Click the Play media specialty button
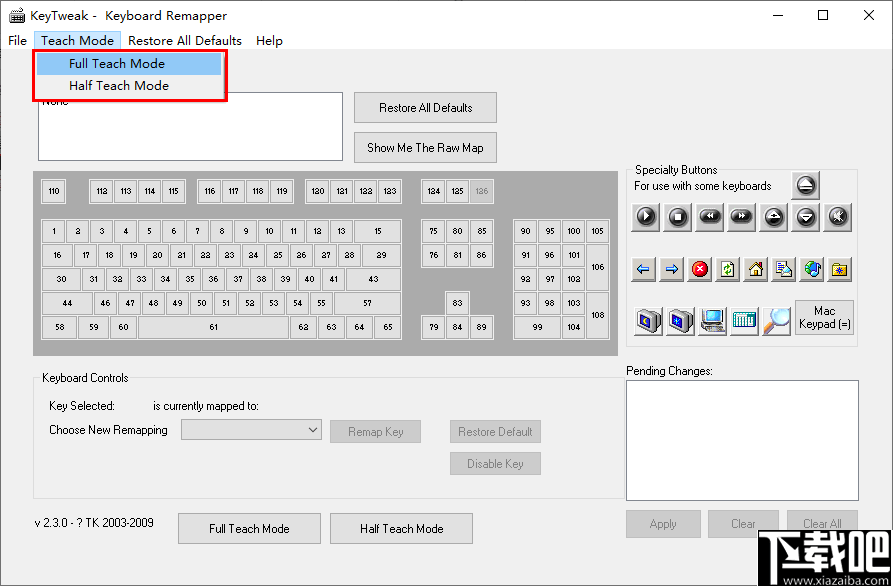 point(645,216)
